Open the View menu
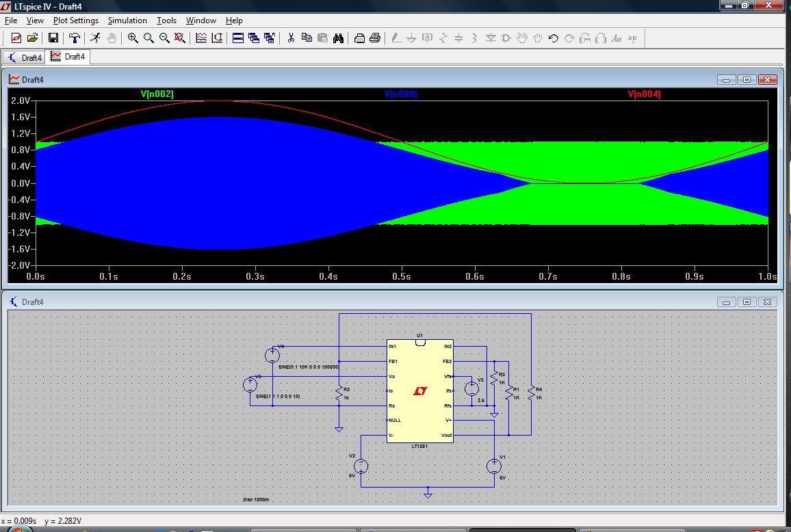Viewport: 791px width, 532px height. pyautogui.click(x=35, y=20)
